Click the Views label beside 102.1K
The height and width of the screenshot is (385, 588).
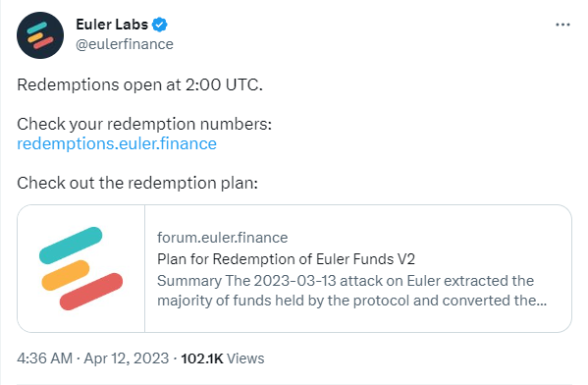(245, 358)
